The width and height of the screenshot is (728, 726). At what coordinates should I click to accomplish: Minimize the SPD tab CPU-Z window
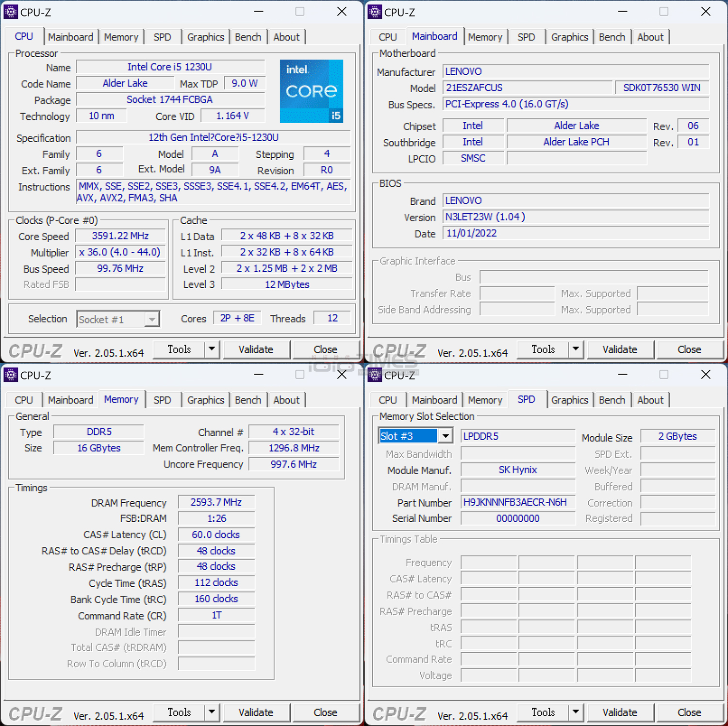(623, 374)
